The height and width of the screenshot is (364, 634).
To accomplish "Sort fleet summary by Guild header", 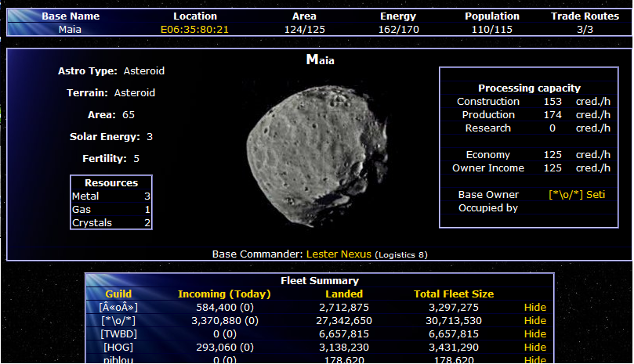I will point(118,294).
